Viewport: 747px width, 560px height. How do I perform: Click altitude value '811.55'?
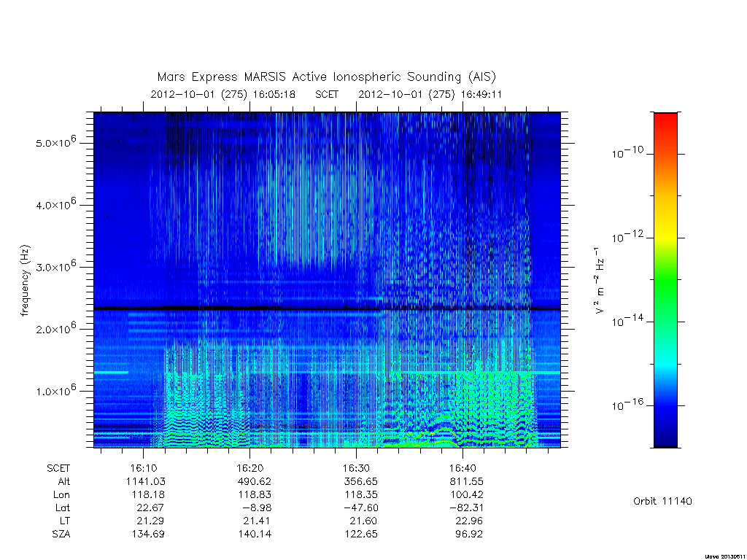pyautogui.click(x=467, y=481)
